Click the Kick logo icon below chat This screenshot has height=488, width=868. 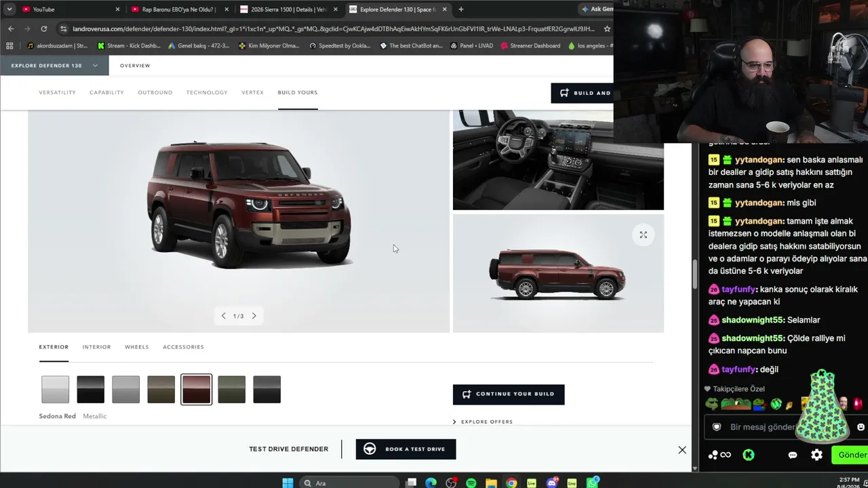click(x=749, y=455)
